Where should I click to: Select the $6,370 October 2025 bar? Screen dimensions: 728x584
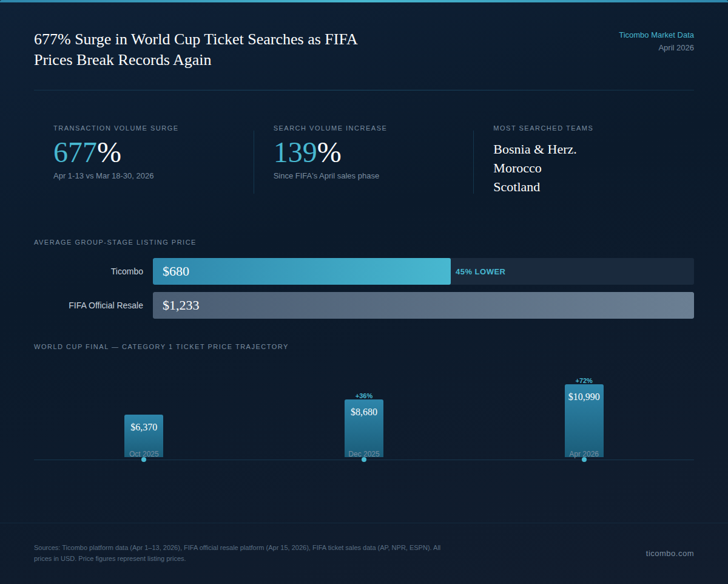(144, 436)
